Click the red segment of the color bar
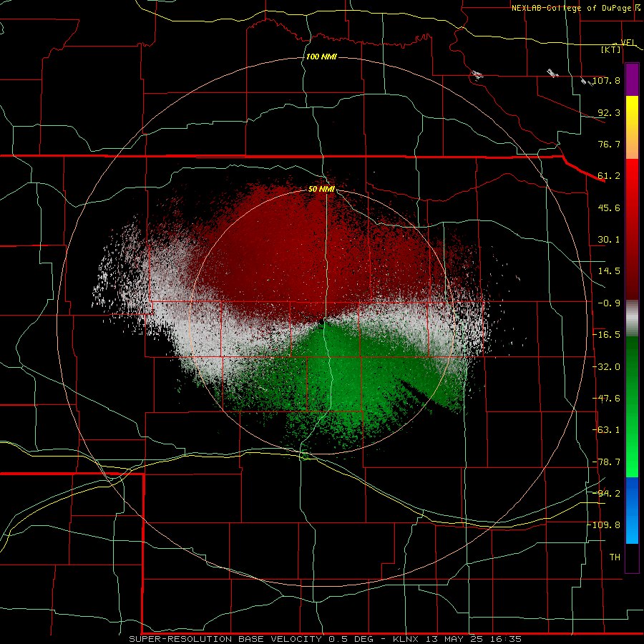Screen dimensions: 644x644 632,229
